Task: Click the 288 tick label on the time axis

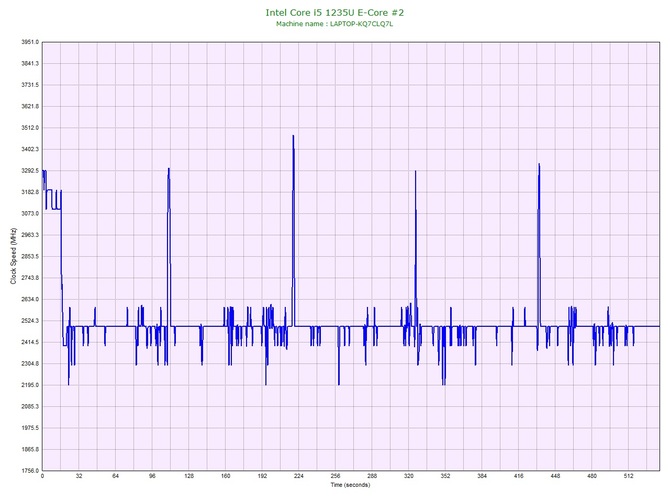Action: tap(372, 476)
